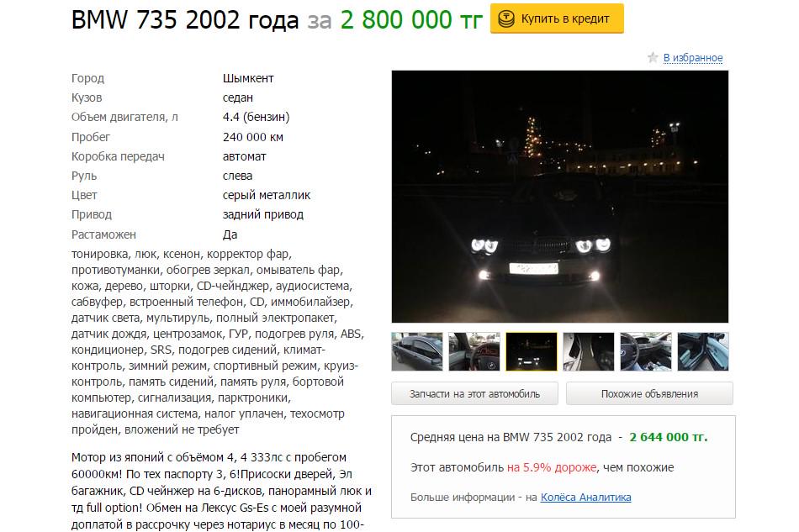Open the main night photo of the BMW

click(560, 197)
